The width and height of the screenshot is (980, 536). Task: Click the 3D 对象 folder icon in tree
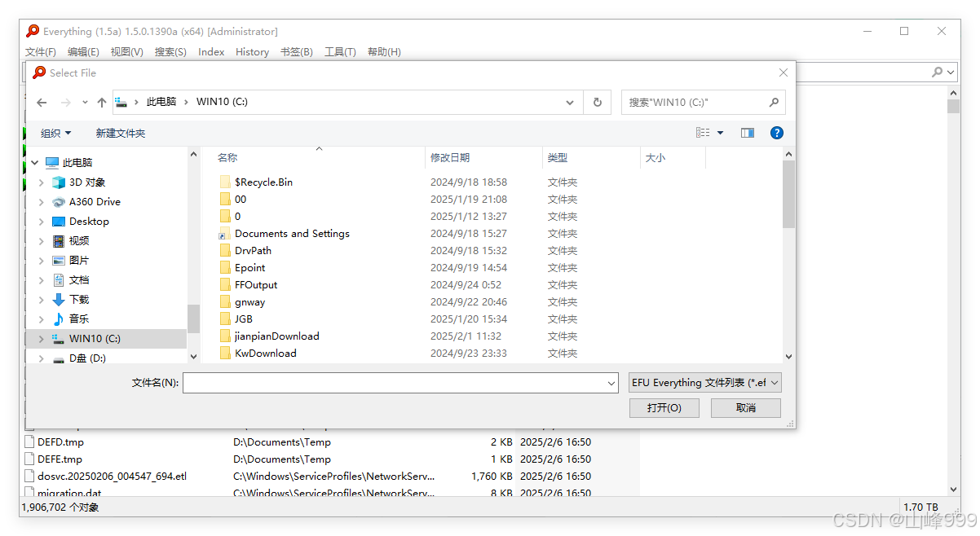(59, 182)
